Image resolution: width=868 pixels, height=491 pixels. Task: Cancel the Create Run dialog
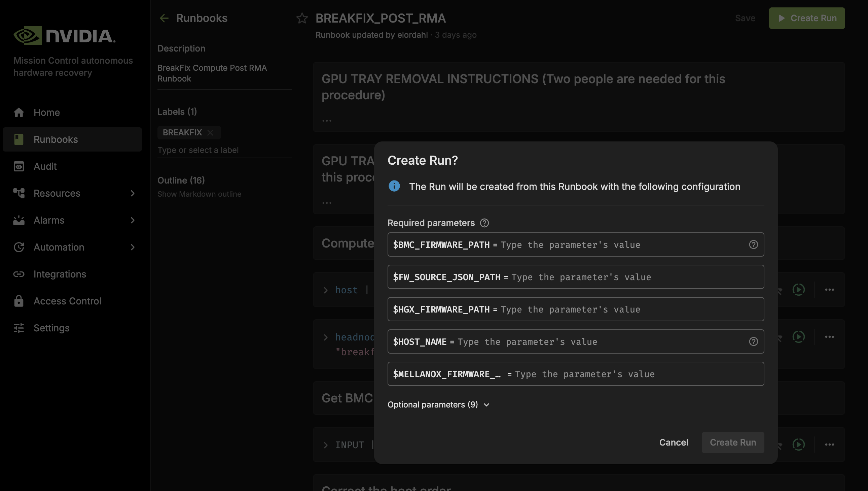pos(673,443)
